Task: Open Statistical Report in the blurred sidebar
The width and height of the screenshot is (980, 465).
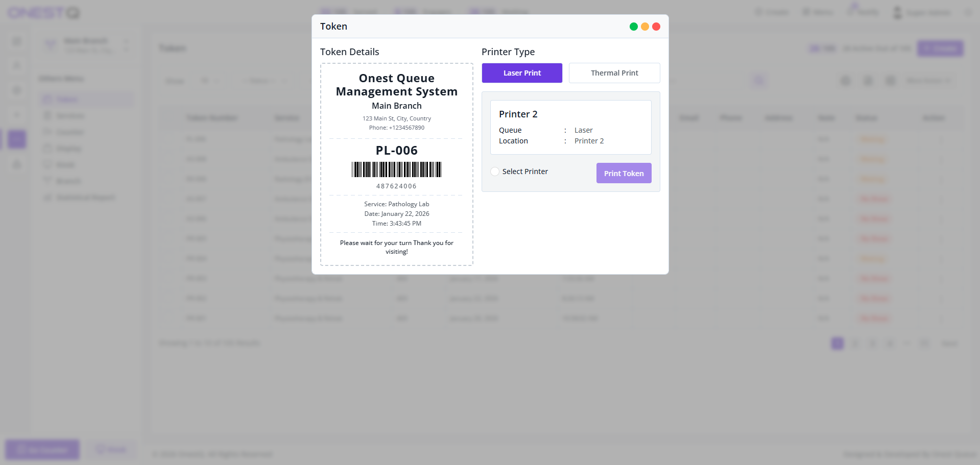Action: [85, 198]
